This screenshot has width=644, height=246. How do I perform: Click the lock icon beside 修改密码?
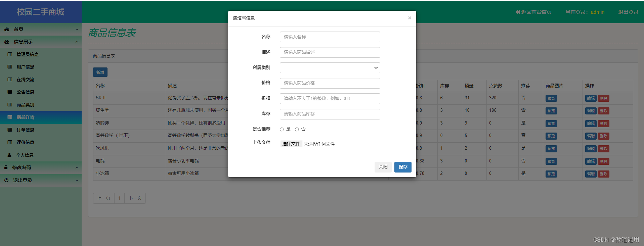click(6, 167)
